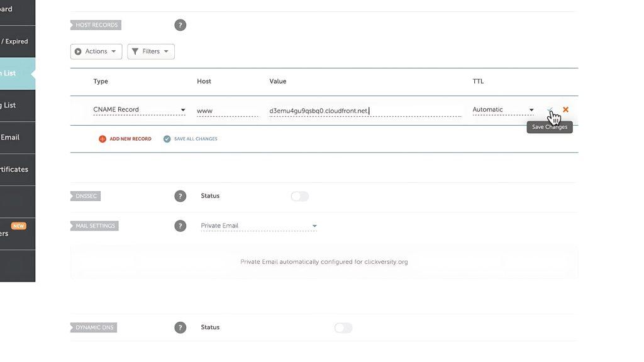The image size is (644, 362).
Task: Click the Host Records help question icon
Action: pos(180,25)
